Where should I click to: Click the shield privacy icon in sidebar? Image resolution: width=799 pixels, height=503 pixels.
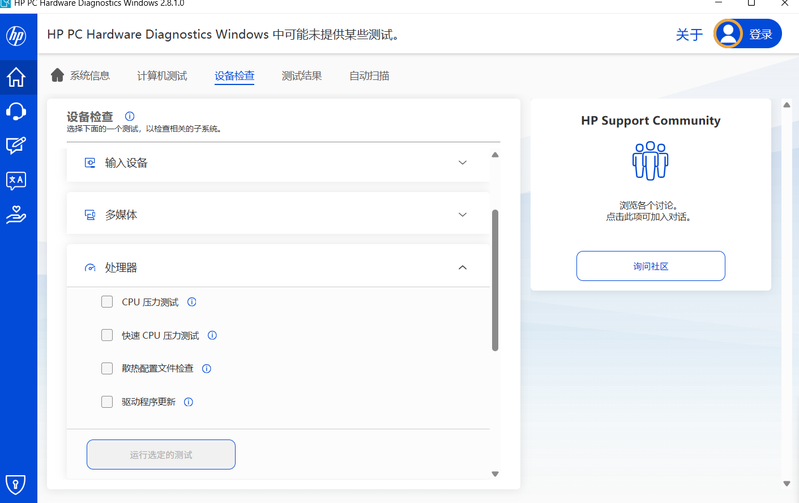click(x=15, y=484)
